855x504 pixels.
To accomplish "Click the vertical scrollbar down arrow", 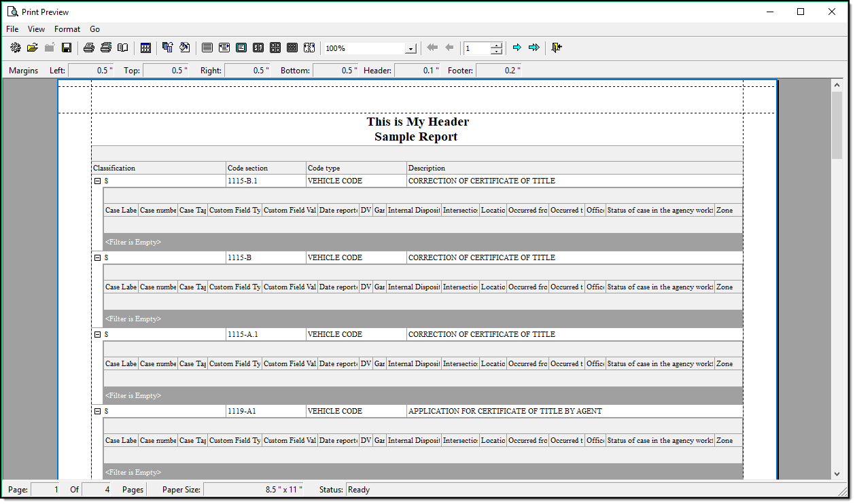I will [x=837, y=473].
